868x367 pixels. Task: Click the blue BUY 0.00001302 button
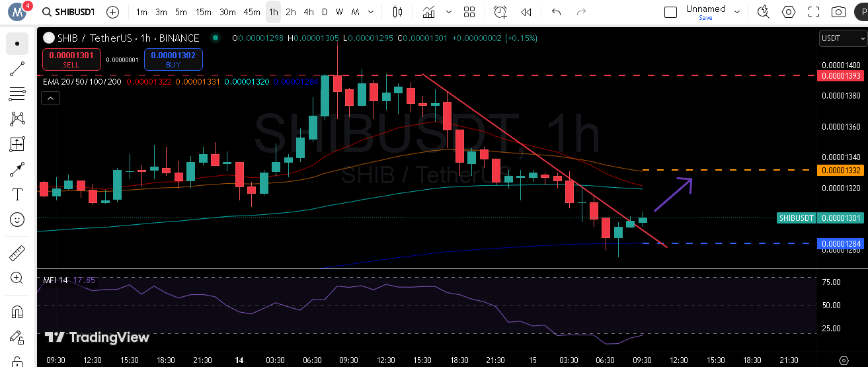pyautogui.click(x=173, y=60)
